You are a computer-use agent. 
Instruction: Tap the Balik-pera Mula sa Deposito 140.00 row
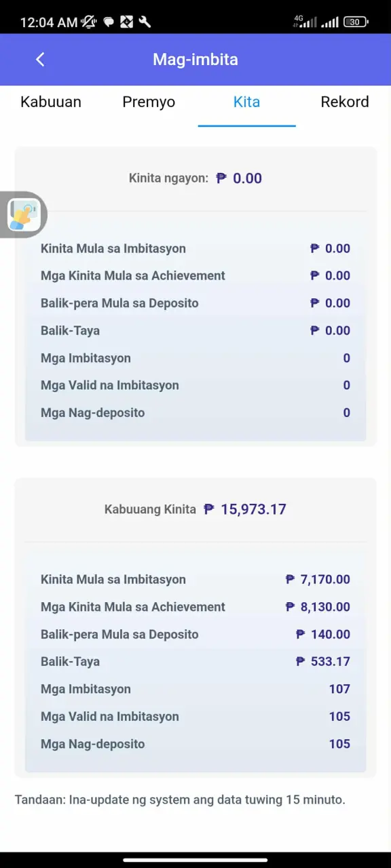point(195,635)
